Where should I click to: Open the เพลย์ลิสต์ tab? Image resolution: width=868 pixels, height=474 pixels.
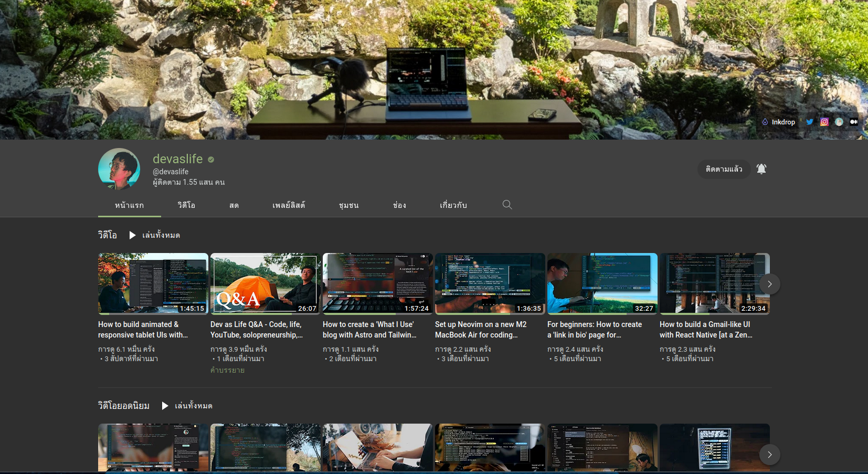(289, 205)
